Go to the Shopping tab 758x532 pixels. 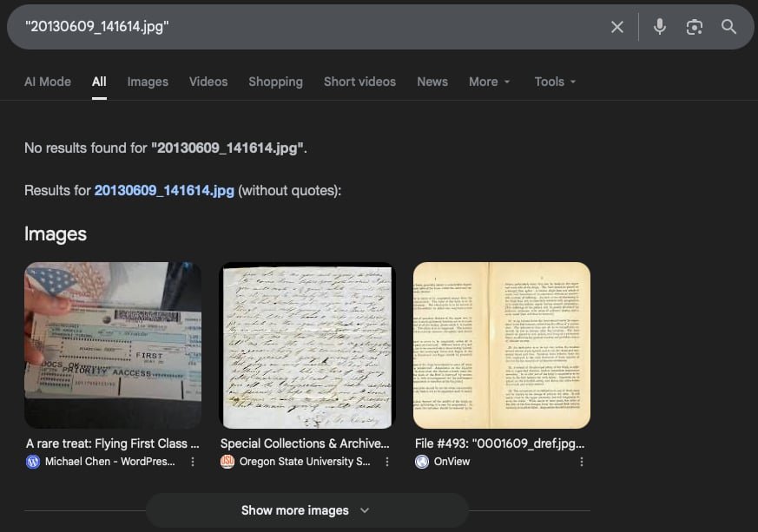coord(275,82)
